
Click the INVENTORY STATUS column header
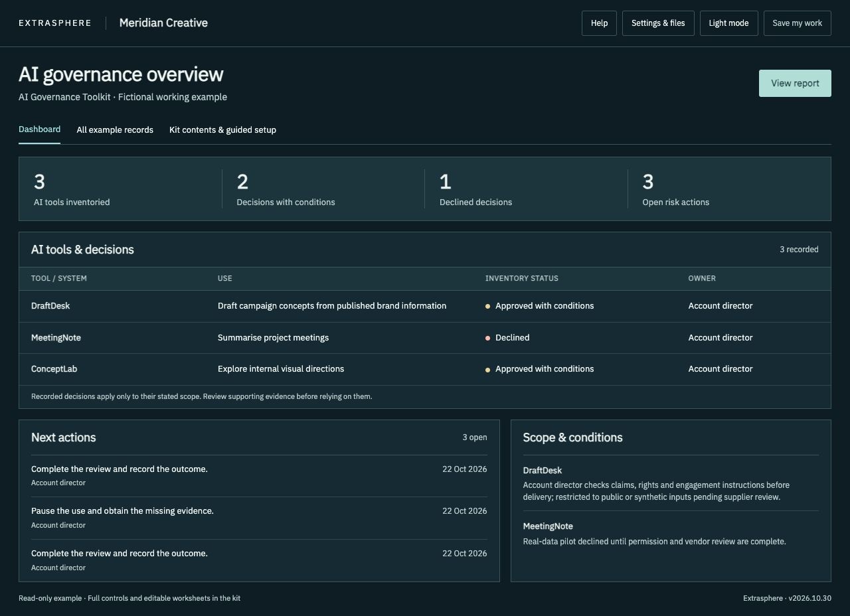pyautogui.click(x=522, y=279)
